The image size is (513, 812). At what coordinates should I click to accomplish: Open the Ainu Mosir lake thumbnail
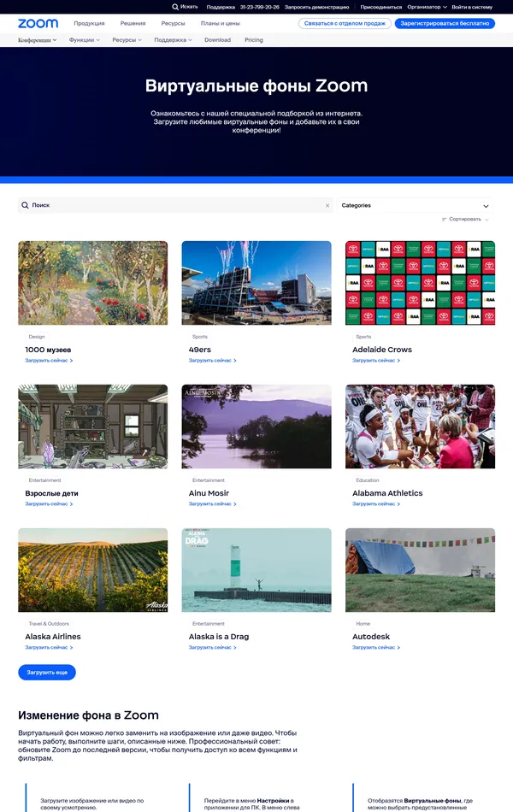(x=256, y=427)
